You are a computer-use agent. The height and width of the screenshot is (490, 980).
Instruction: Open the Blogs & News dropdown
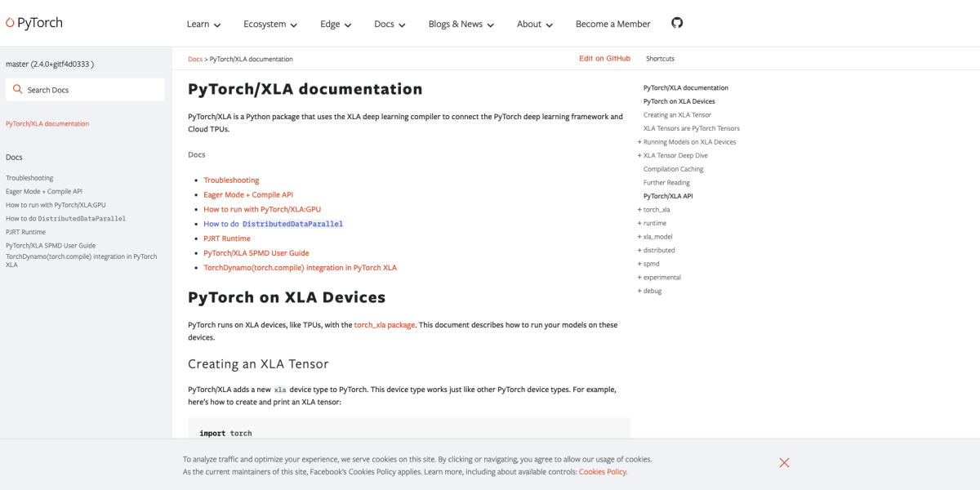coord(461,24)
